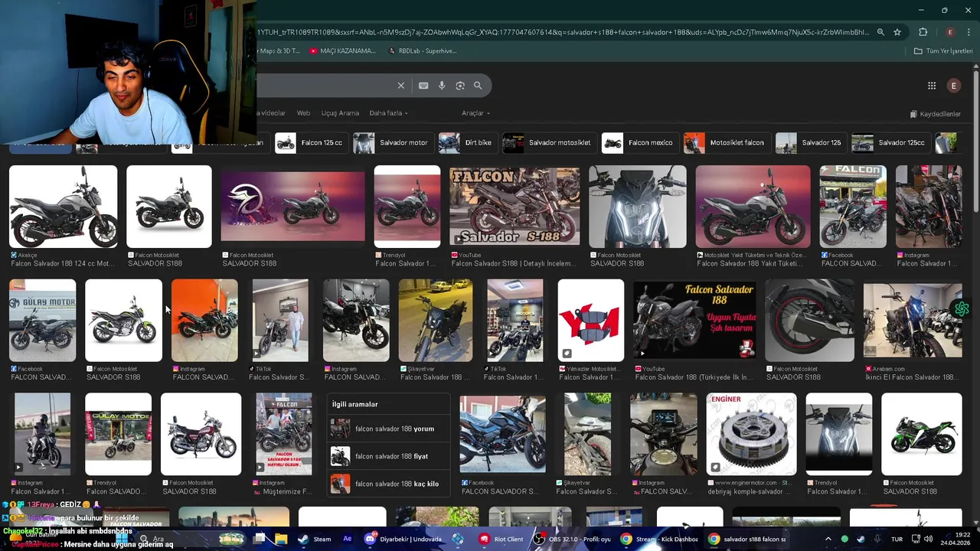Filter by Salvador motosiklet chip
980x551 pixels.
pyautogui.click(x=549, y=143)
